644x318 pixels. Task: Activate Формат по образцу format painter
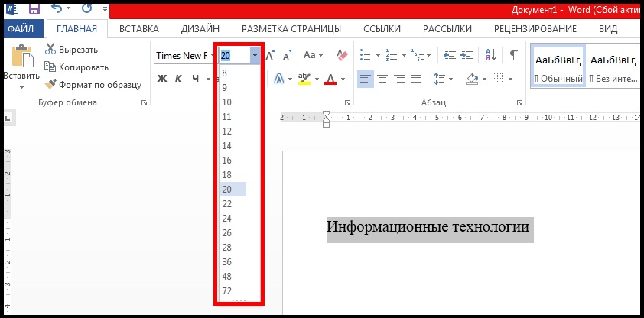coord(93,85)
